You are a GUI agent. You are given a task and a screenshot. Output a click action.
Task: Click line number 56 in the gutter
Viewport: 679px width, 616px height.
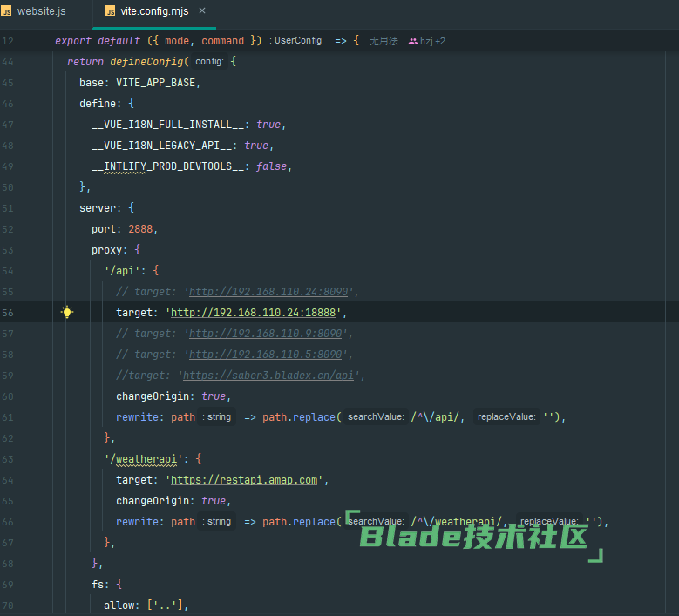click(x=8, y=313)
